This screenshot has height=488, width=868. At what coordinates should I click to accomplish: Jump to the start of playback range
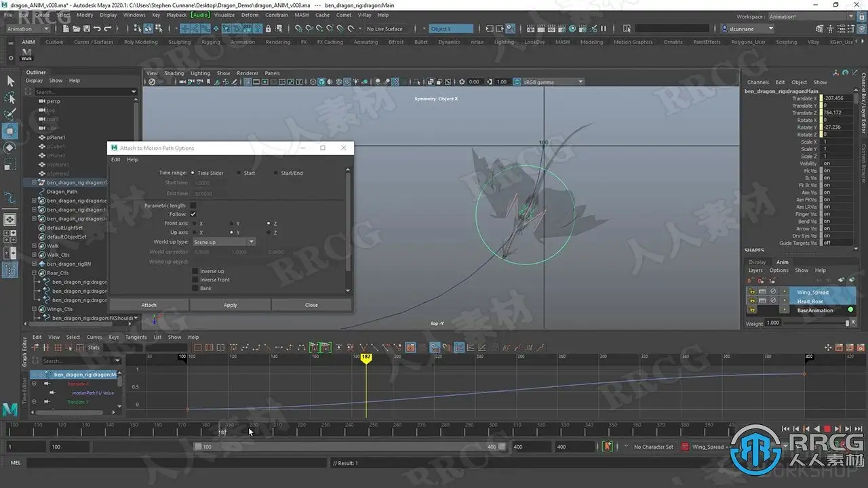coord(785,428)
